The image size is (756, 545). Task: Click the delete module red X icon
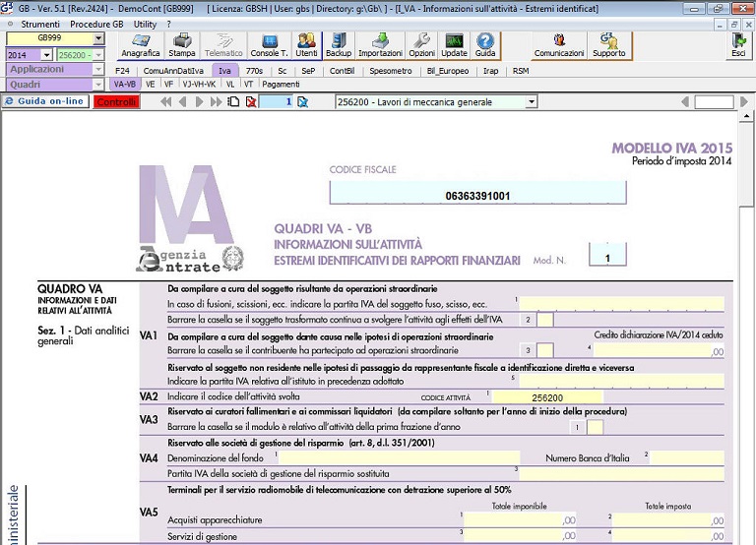click(x=251, y=102)
